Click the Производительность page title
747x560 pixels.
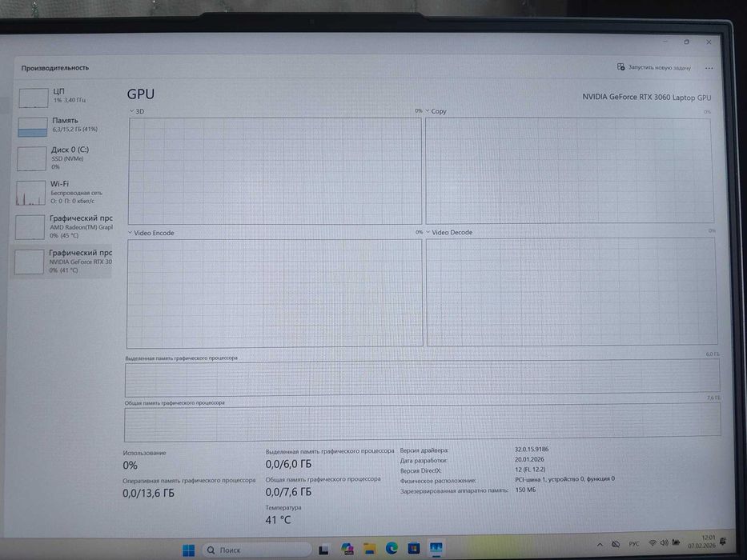54,68
